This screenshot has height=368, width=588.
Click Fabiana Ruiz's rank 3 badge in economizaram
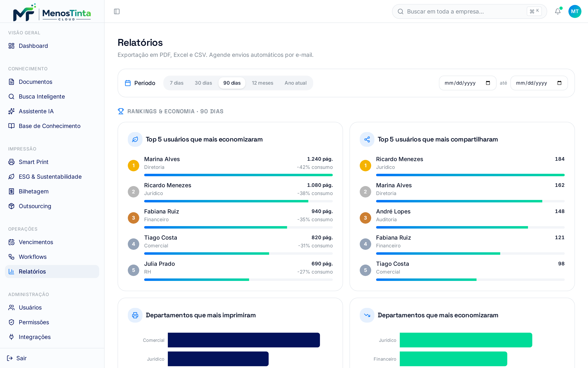[x=133, y=218]
